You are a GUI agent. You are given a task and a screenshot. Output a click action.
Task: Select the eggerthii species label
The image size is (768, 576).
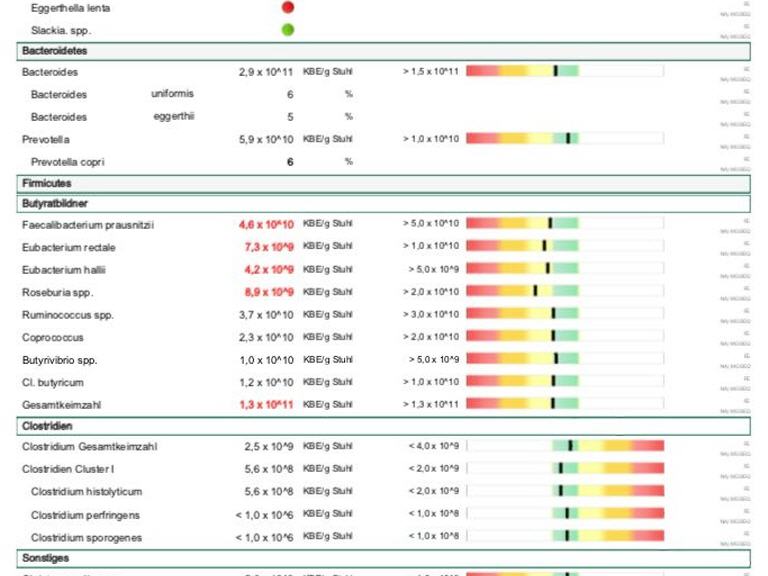coord(174,117)
